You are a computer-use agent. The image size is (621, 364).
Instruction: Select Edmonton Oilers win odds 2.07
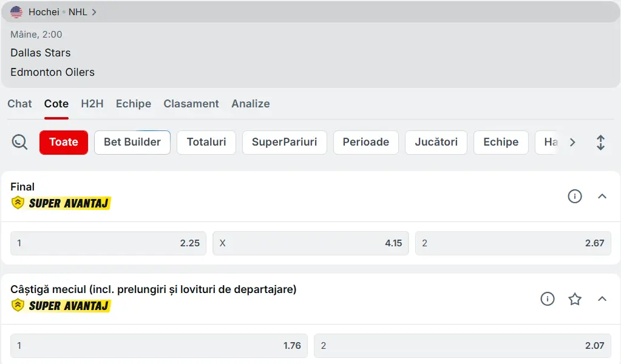[462, 346]
